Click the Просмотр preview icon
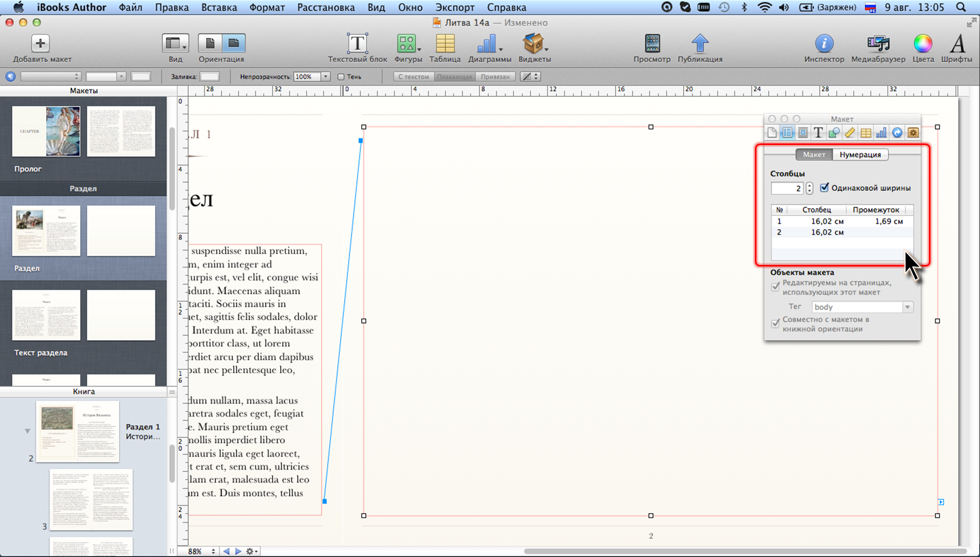980x557 pixels. (x=652, y=44)
